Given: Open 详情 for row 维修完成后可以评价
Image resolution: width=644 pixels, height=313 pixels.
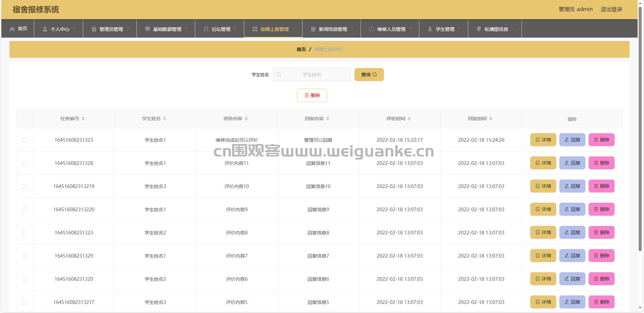Looking at the screenshot, I should click(x=543, y=140).
